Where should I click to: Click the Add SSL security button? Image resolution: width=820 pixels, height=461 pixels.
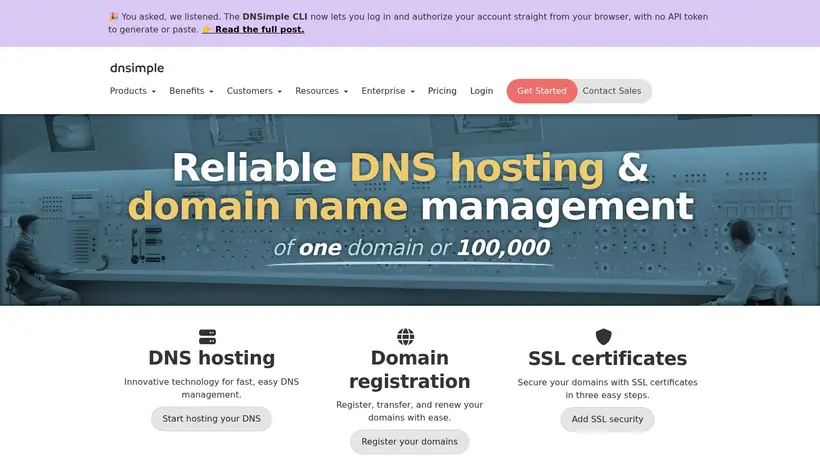pos(607,419)
